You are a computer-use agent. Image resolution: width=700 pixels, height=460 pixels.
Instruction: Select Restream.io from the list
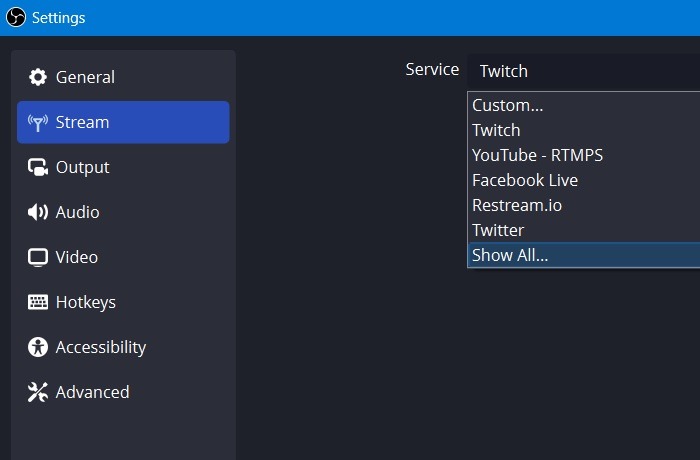(x=584, y=205)
